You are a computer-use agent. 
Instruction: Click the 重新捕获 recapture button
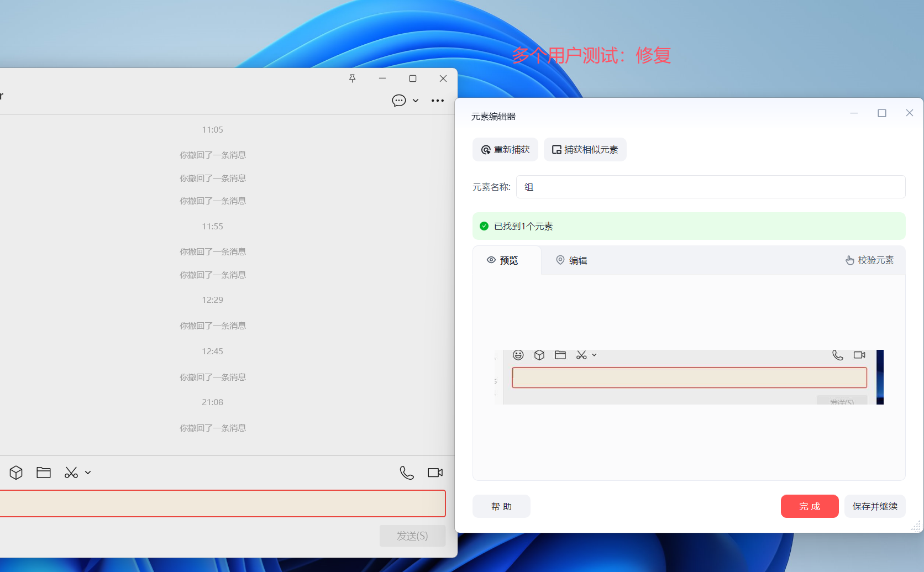[505, 150]
